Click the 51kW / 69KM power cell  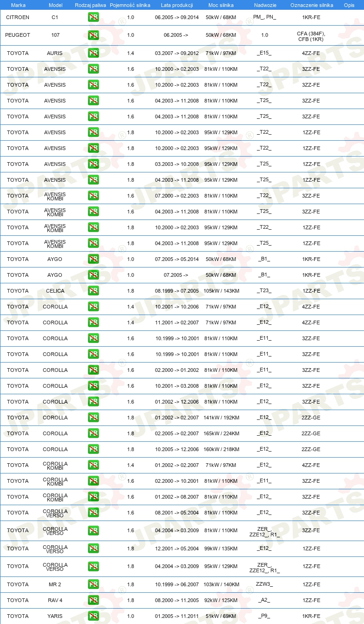pos(221,616)
